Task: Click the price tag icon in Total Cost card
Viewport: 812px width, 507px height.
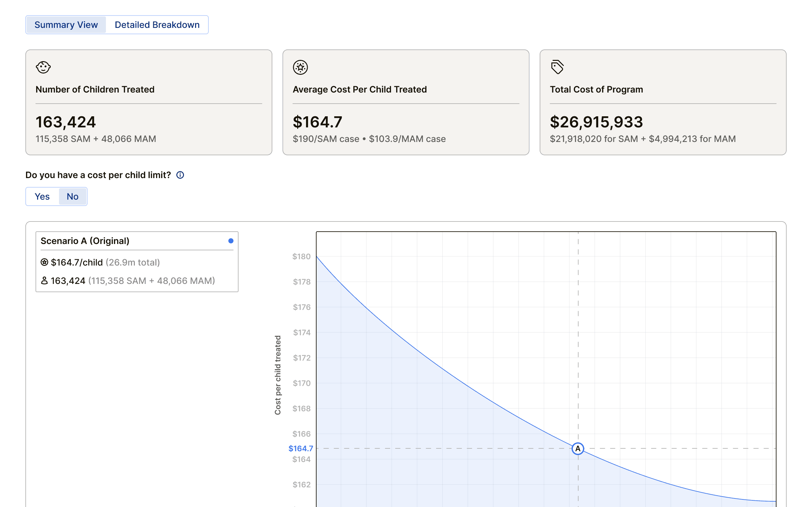Action: (x=557, y=67)
